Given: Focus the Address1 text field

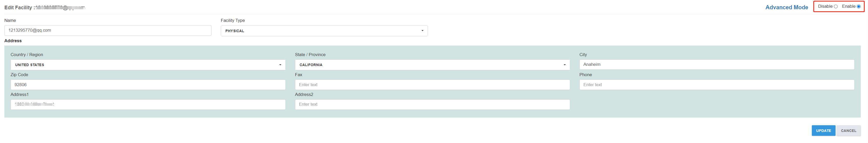Looking at the screenshot, I should [x=148, y=104].
